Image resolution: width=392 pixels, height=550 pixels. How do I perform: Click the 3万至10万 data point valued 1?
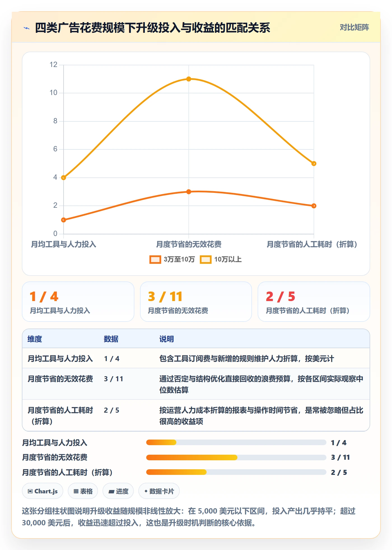(x=64, y=220)
